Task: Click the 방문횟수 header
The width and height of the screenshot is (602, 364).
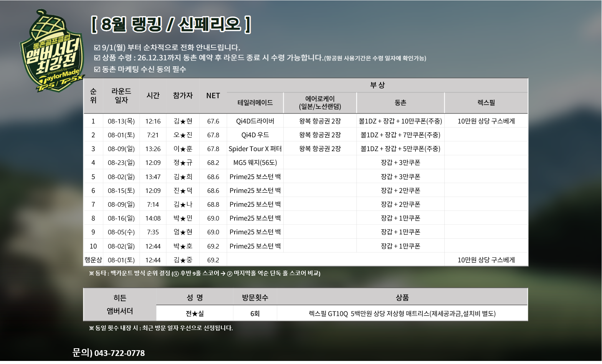Action: (x=255, y=298)
